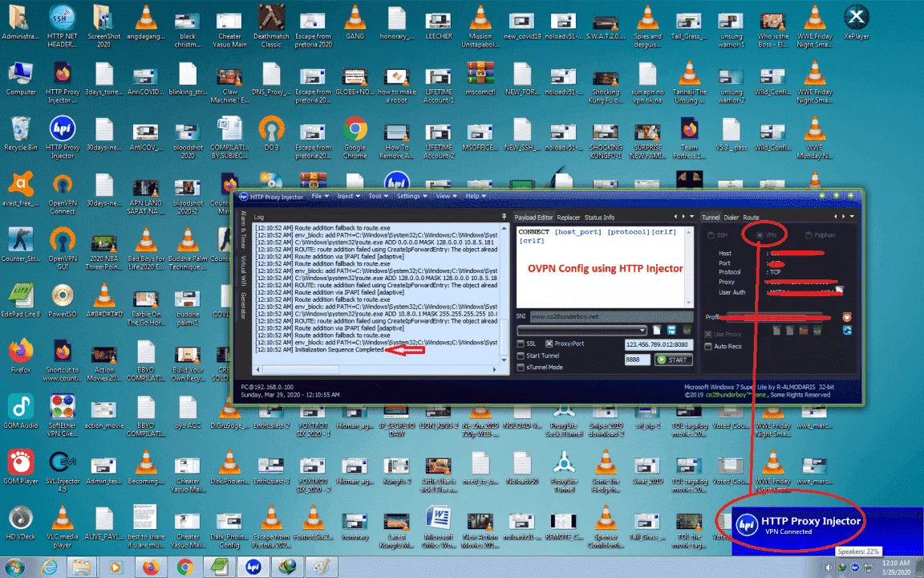Click the Windows Start button

(14, 568)
